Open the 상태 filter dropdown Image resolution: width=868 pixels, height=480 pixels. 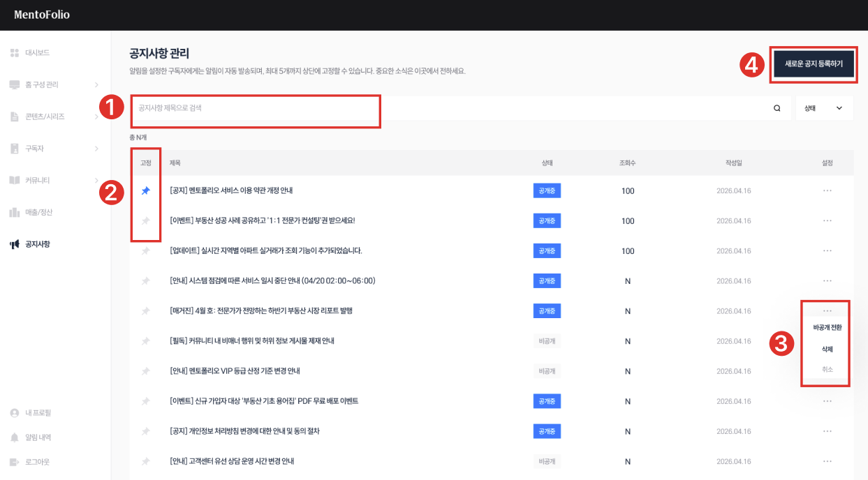[824, 108]
